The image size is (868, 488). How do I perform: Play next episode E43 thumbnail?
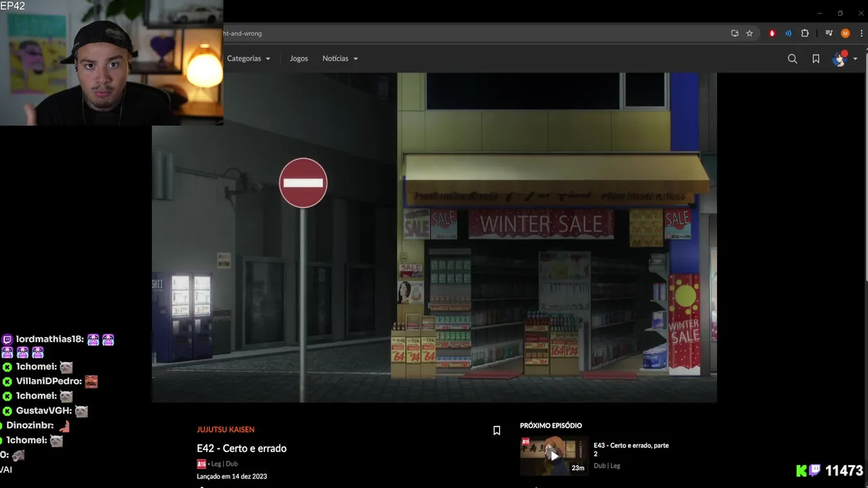pyautogui.click(x=554, y=456)
